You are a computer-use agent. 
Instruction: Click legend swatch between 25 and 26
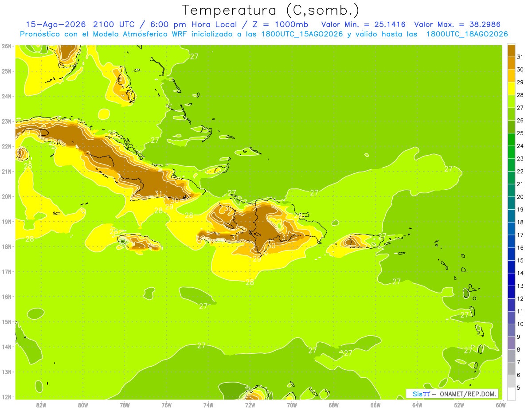click(x=511, y=127)
